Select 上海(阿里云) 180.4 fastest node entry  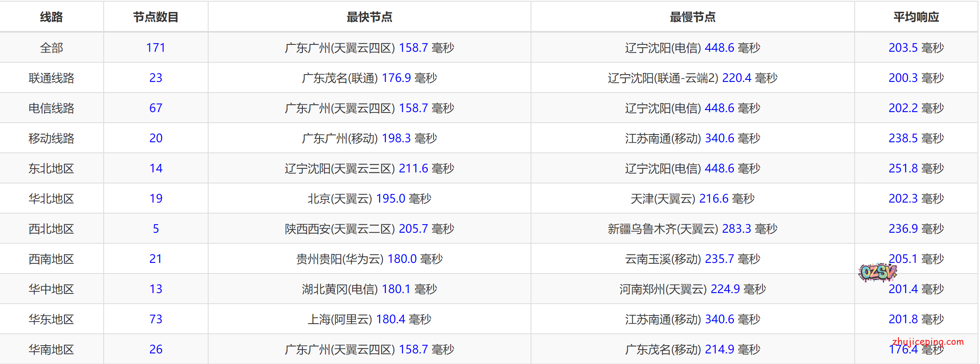pos(369,319)
